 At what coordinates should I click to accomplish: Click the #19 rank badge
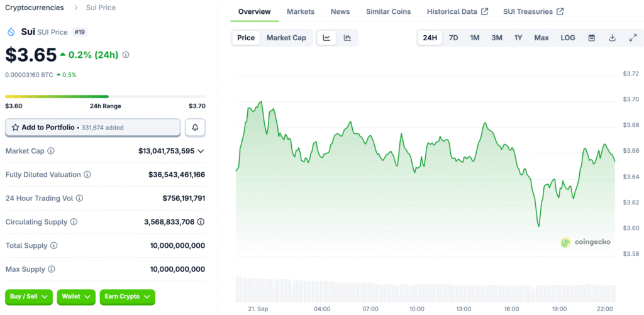pyautogui.click(x=80, y=32)
